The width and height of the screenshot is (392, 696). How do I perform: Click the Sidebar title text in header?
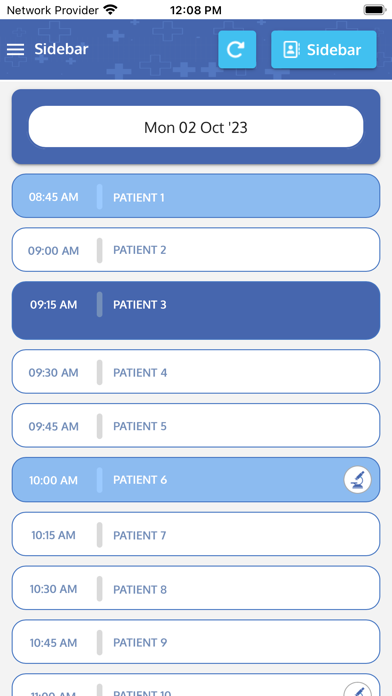tap(61, 49)
